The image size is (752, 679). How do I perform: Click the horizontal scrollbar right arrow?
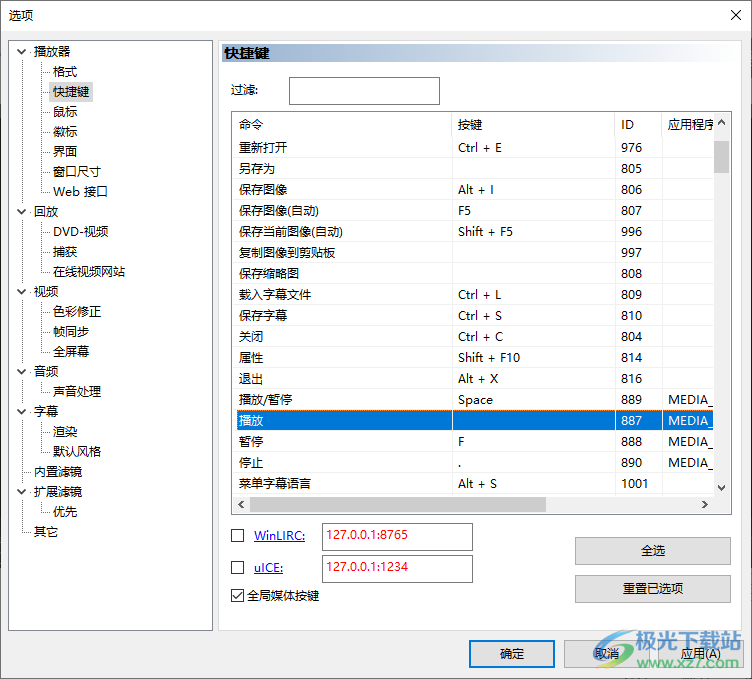[706, 504]
